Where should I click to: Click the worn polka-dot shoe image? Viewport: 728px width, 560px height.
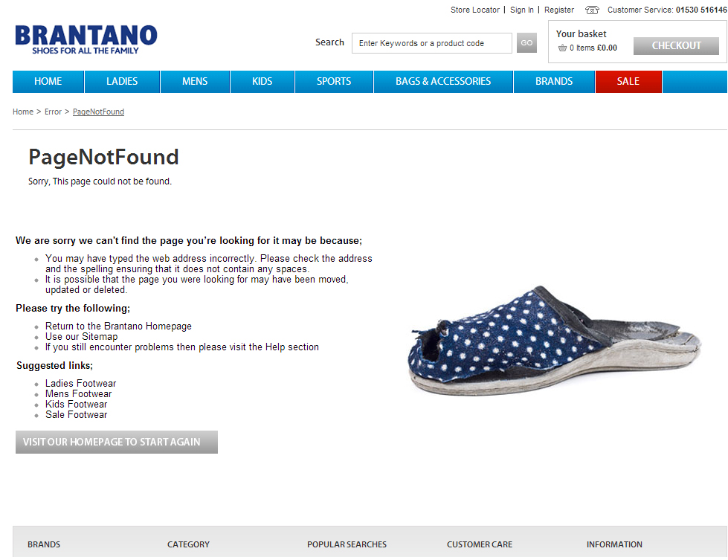555,341
